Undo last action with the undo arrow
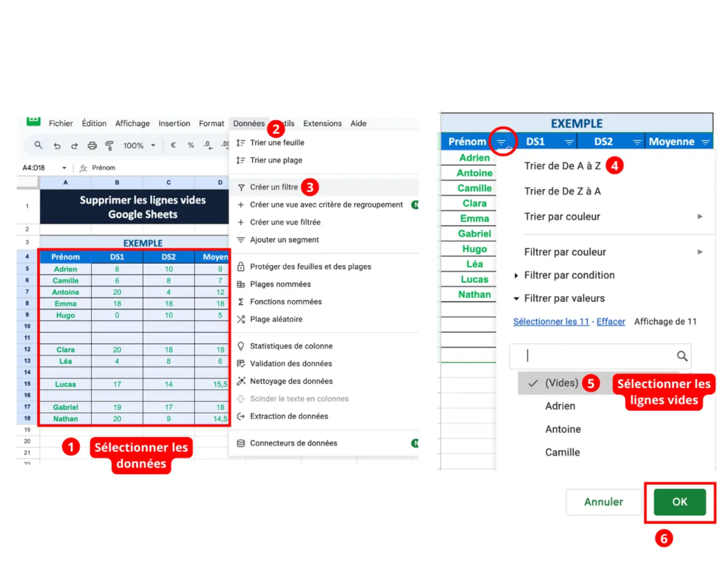Viewport: 728px width, 582px height. pos(57,146)
